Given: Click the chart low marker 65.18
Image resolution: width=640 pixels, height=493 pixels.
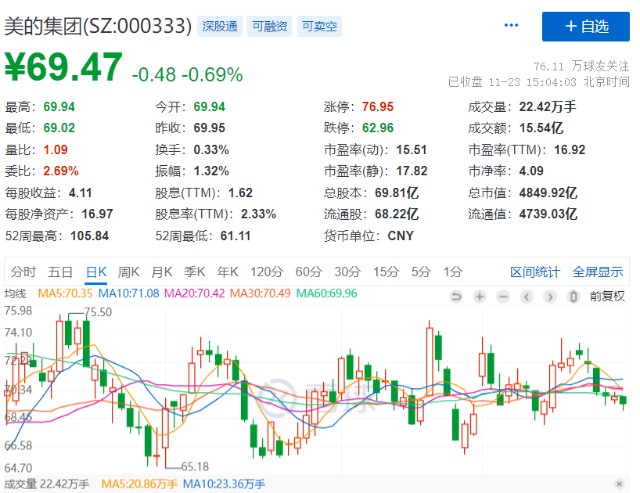Looking at the screenshot, I should [195, 466].
